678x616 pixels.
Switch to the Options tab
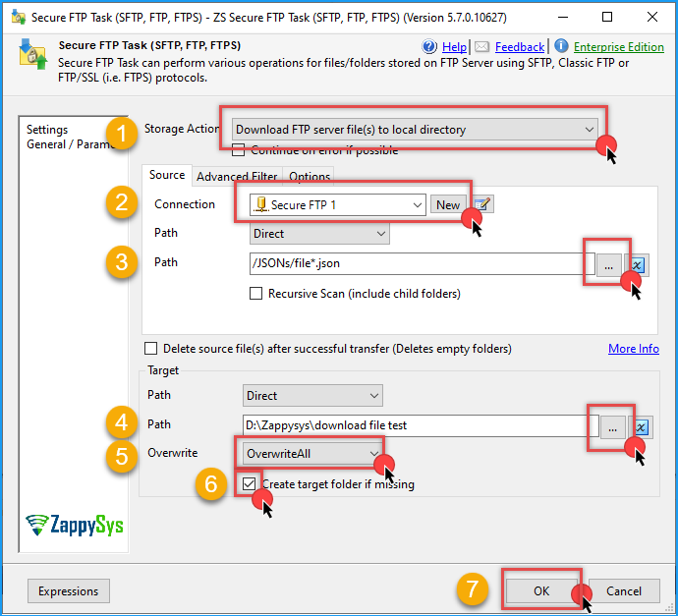click(x=310, y=177)
